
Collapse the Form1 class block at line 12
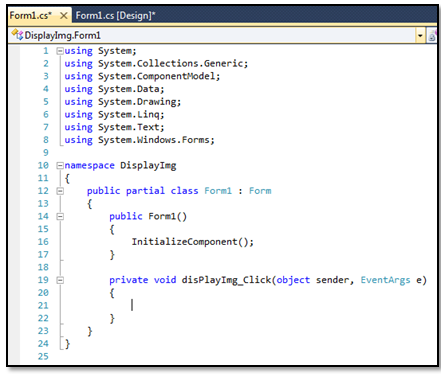(60, 191)
